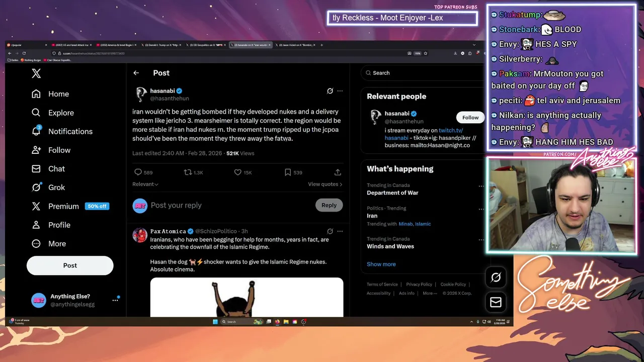644x362 pixels.
Task: Open the More menu in sidebar
Action: (x=49, y=243)
